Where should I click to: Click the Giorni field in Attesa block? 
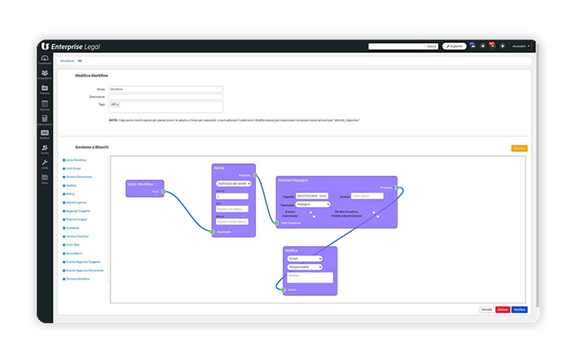[232, 196]
